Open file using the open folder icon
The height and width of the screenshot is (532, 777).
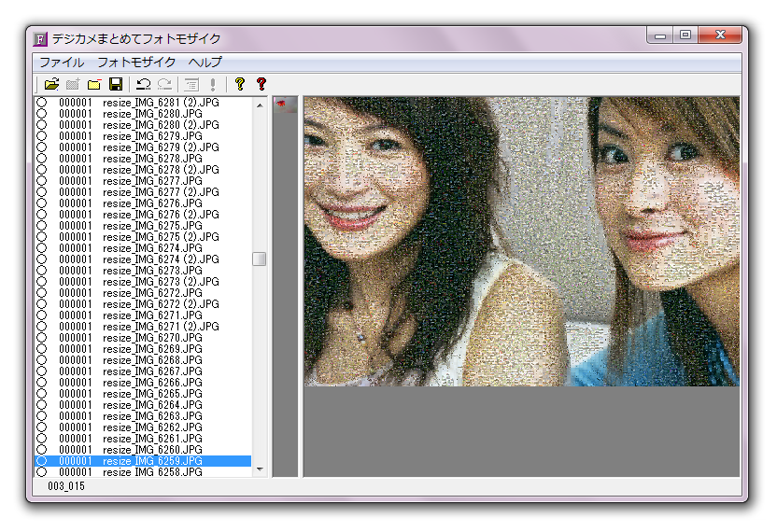pos(51,84)
